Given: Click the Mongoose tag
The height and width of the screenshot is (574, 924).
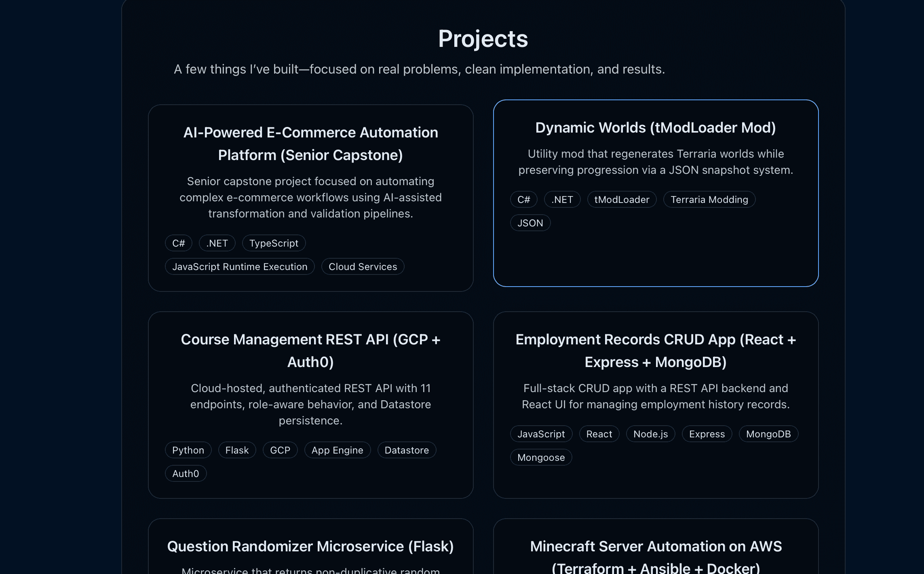Looking at the screenshot, I should [541, 457].
